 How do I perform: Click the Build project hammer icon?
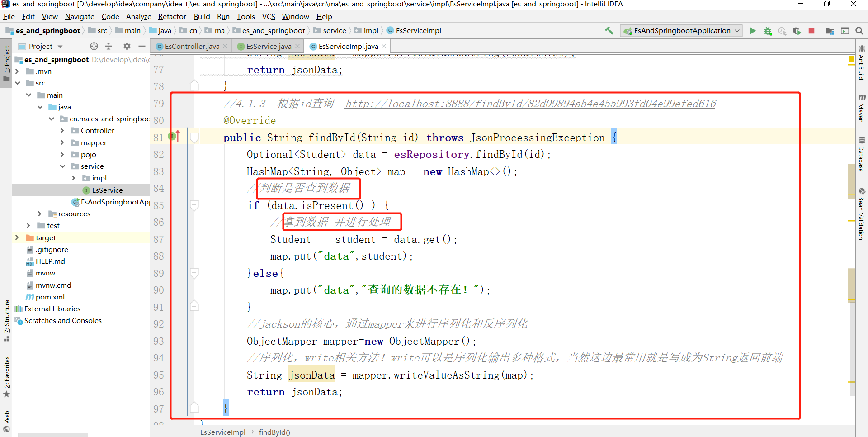tap(609, 31)
